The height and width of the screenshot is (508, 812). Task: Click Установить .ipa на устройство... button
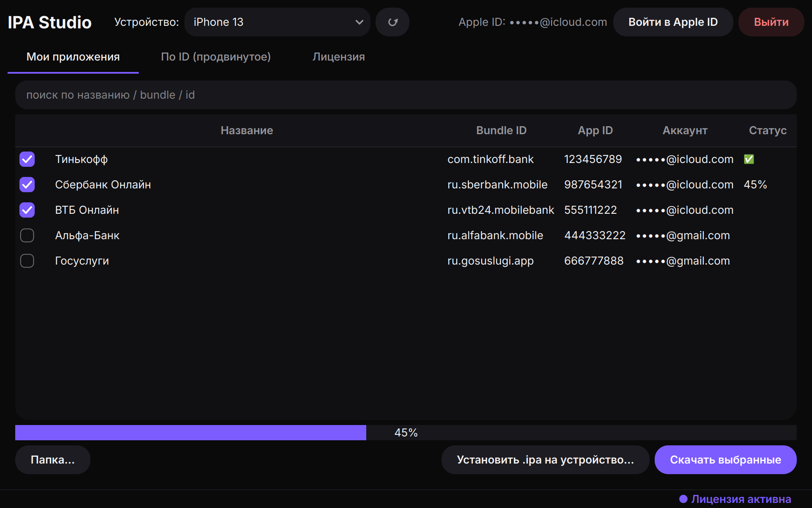545,460
